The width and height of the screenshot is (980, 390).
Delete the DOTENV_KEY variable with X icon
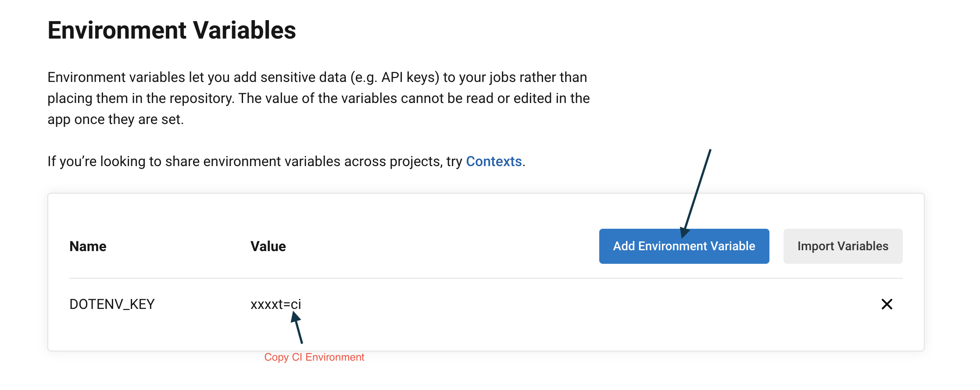pyautogui.click(x=887, y=304)
